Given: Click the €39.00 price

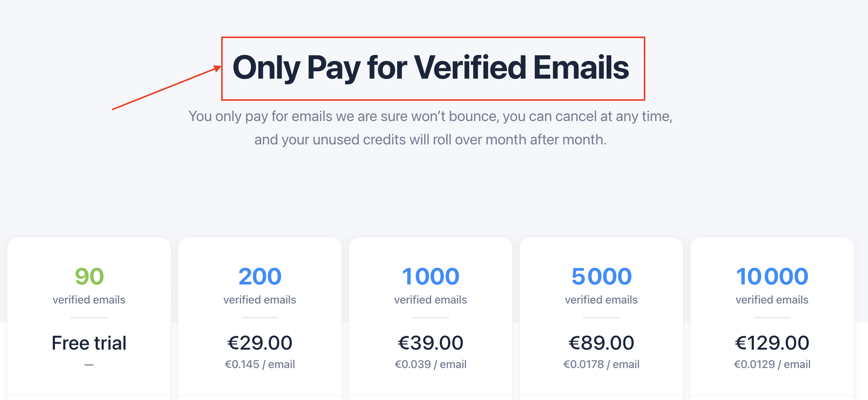Looking at the screenshot, I should coord(431,343).
